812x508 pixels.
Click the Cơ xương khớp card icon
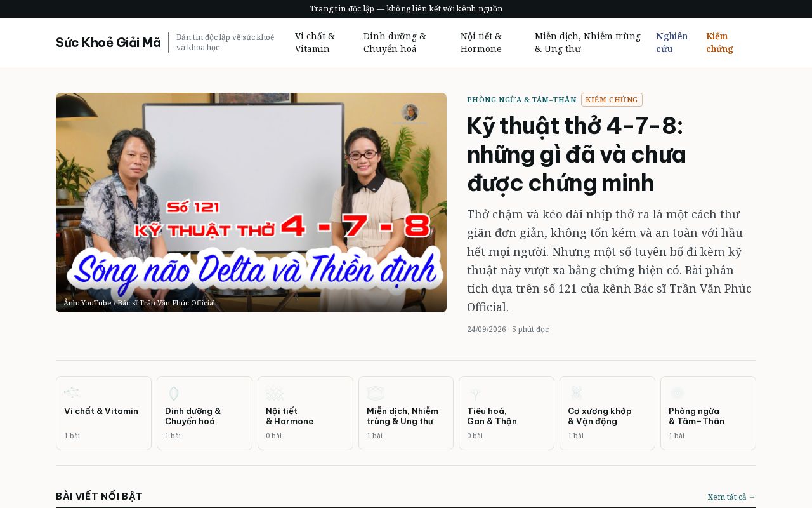tap(576, 393)
